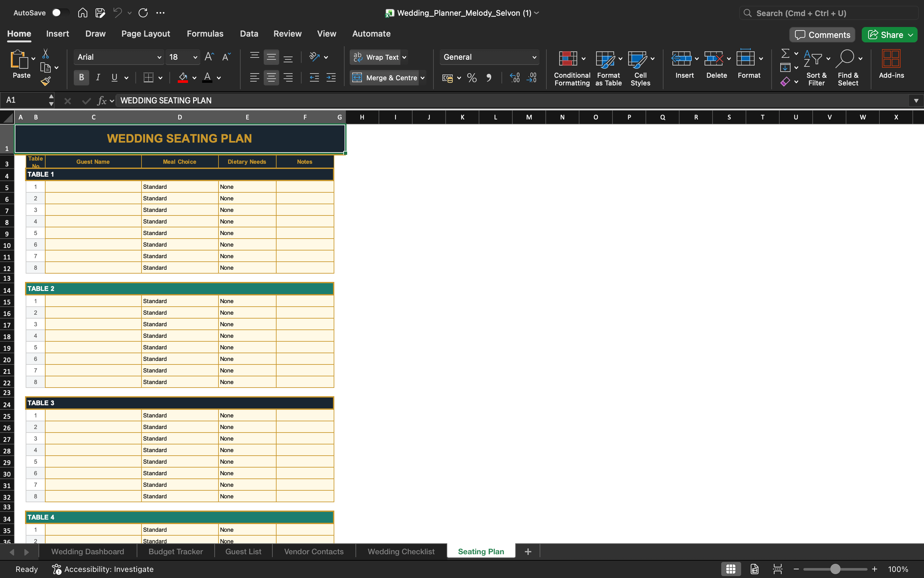Screen dimensions: 924x578
Task: Toggle Italic formatting
Action: 98,78
